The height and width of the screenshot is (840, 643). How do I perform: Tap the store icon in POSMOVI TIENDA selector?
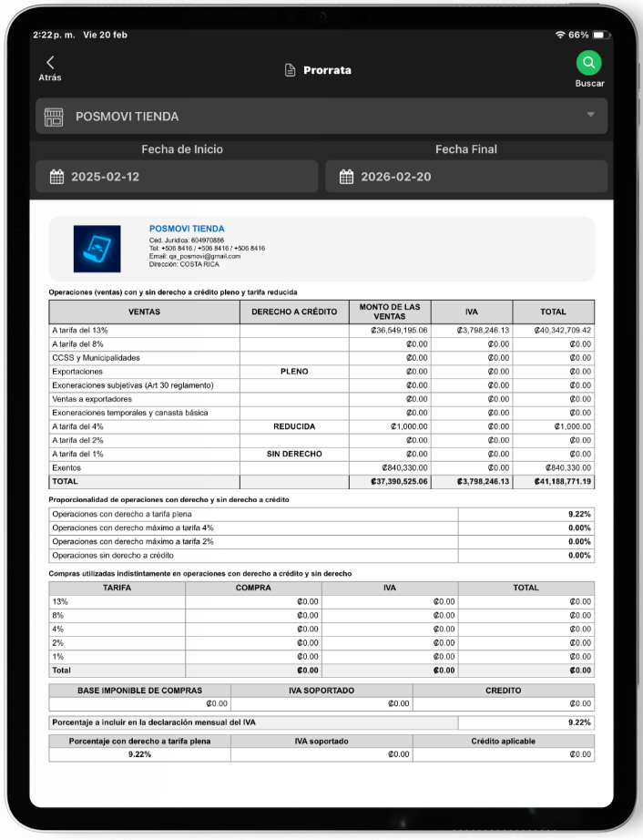(x=54, y=117)
